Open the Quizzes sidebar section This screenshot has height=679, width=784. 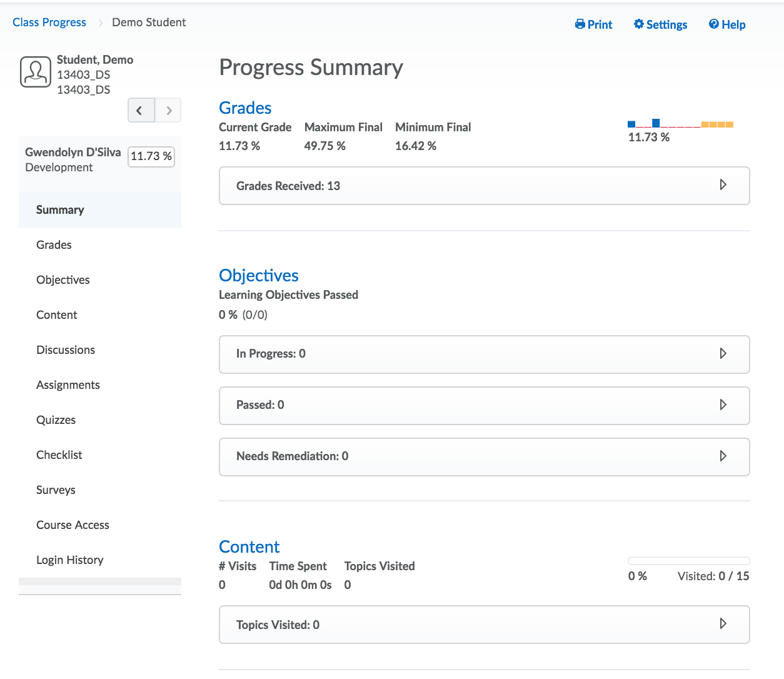click(x=56, y=420)
